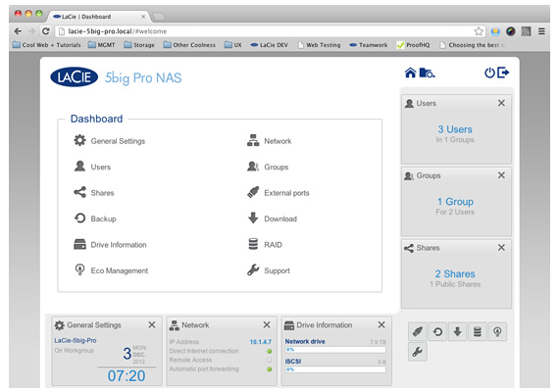Open the Teamwork bookmark
559x392 pixels.
pos(369,45)
